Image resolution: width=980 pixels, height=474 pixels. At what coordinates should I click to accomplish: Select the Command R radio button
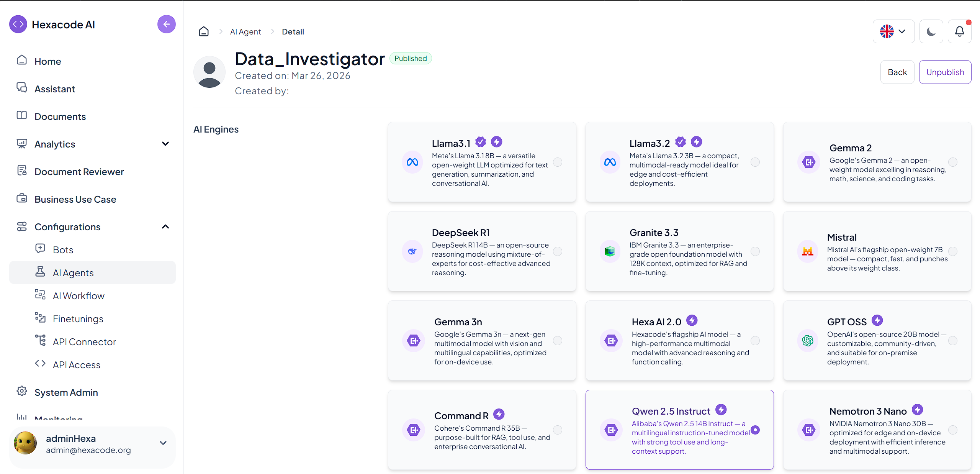(x=558, y=430)
